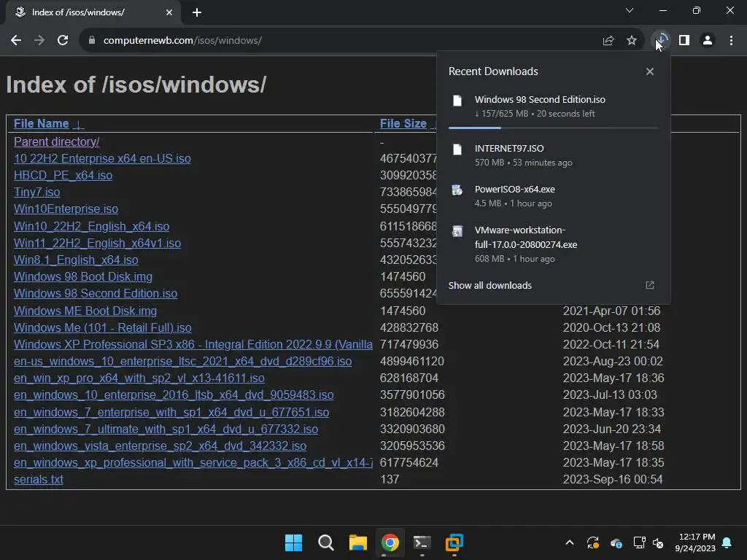Open the Chrome profile menu
Viewport: 747px width, 560px height.
click(708, 41)
